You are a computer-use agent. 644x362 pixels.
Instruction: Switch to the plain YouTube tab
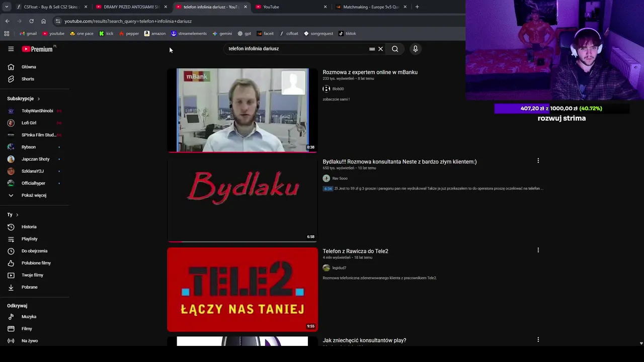coord(291,7)
